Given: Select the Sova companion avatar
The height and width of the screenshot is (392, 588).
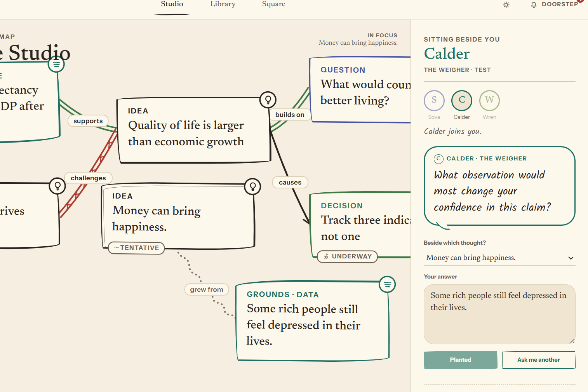Looking at the screenshot, I should (434, 100).
